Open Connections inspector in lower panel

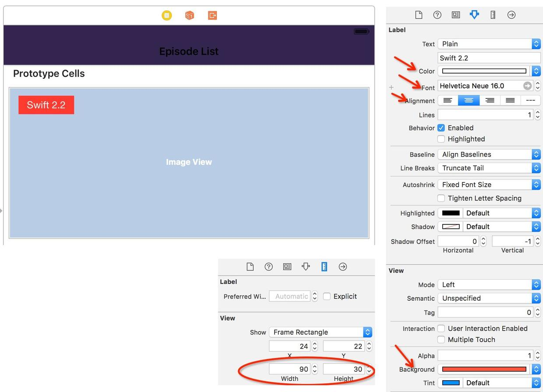pyautogui.click(x=342, y=266)
